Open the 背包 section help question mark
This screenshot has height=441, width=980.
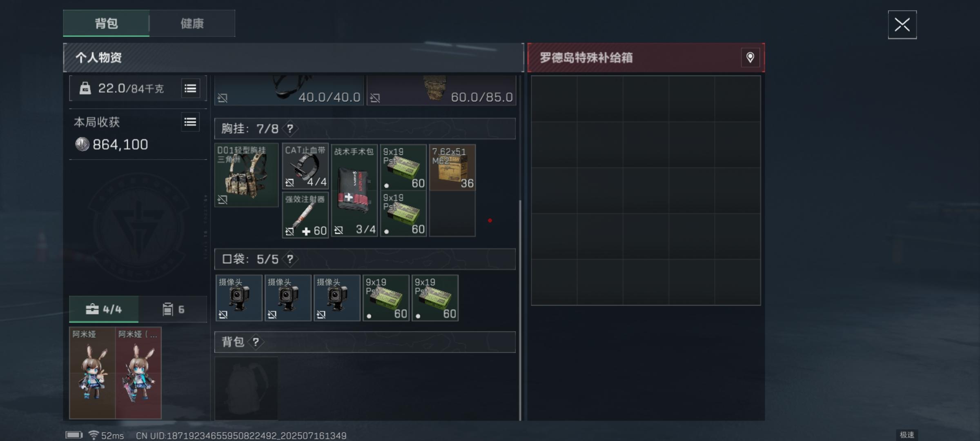click(x=256, y=342)
